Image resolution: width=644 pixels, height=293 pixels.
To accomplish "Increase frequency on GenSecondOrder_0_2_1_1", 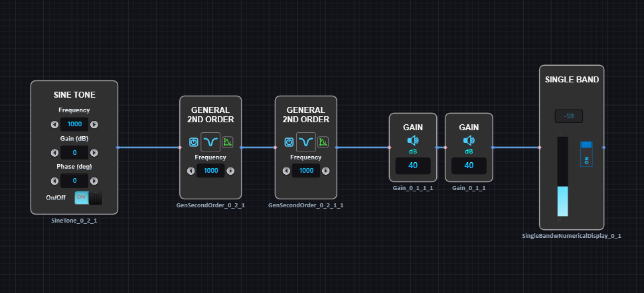I will [326, 171].
